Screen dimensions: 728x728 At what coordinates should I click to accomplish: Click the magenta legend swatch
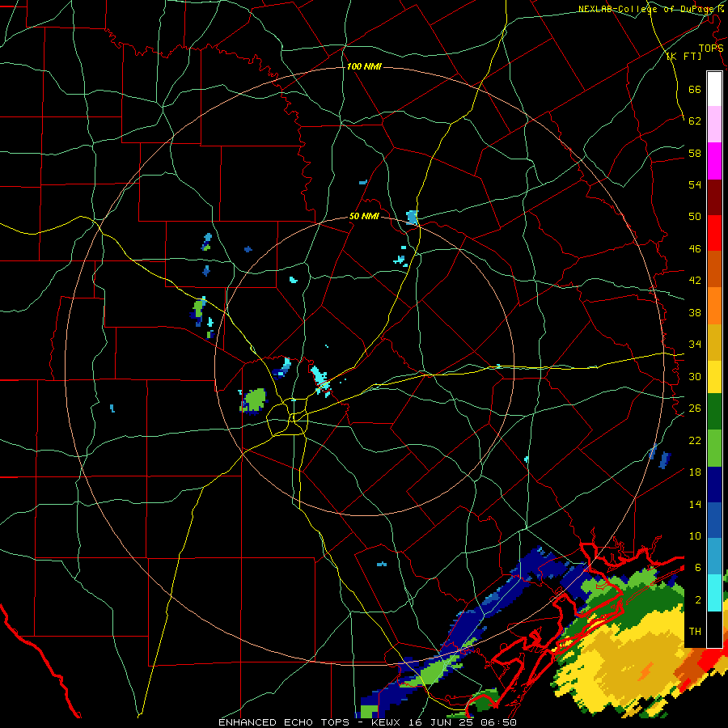coord(714,161)
